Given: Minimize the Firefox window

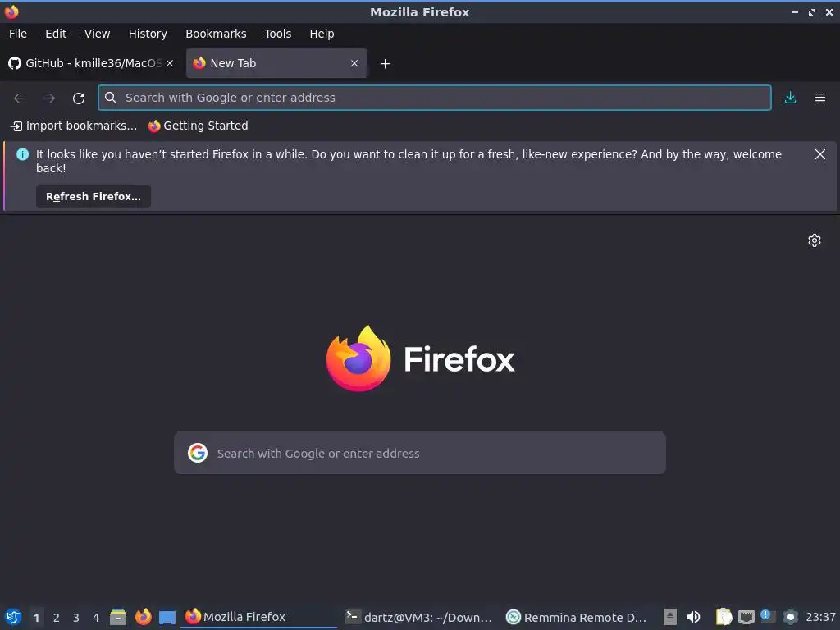Looking at the screenshot, I should pyautogui.click(x=794, y=11).
